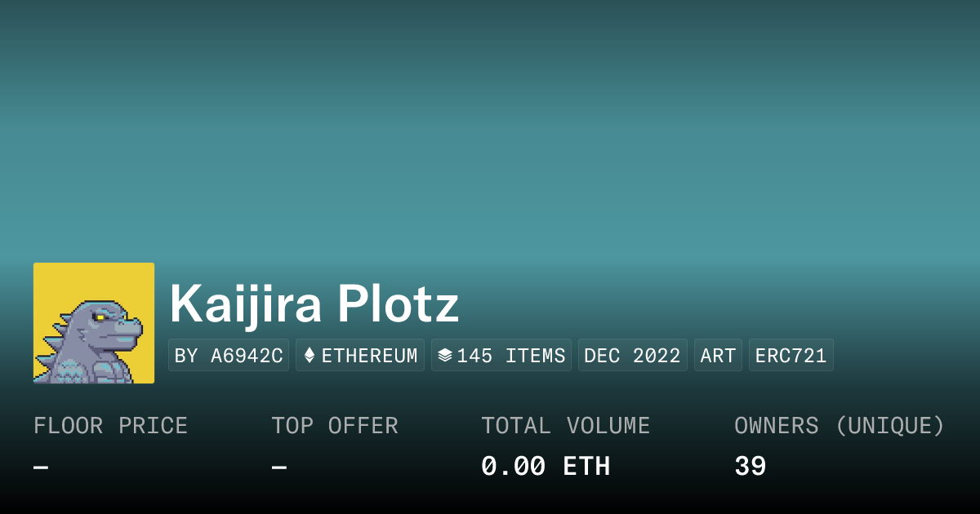Click the Ethereum diamond logo icon
Image resolution: width=980 pixels, height=514 pixels.
coord(310,356)
